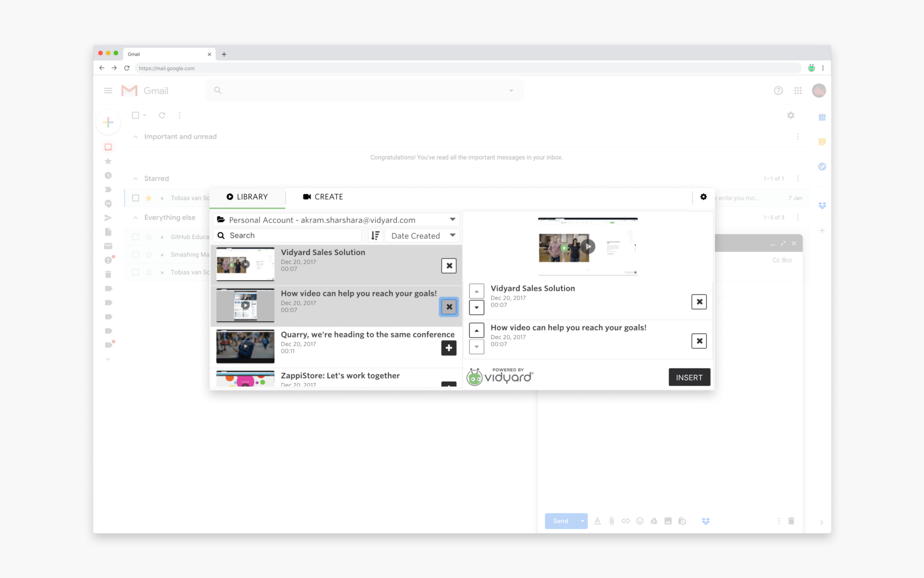Move 'How video can help' up in queue
924x578 pixels.
click(476, 331)
